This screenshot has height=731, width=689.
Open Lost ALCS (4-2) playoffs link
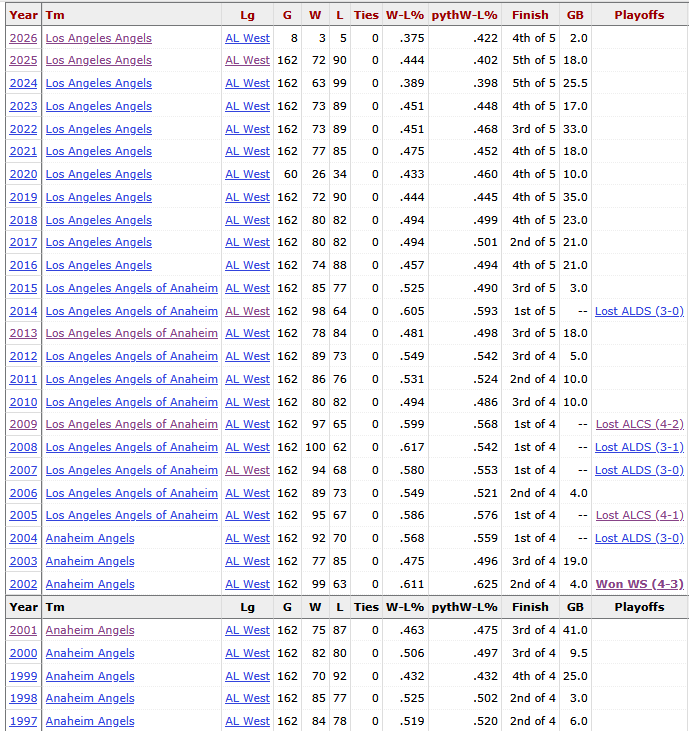(640, 424)
